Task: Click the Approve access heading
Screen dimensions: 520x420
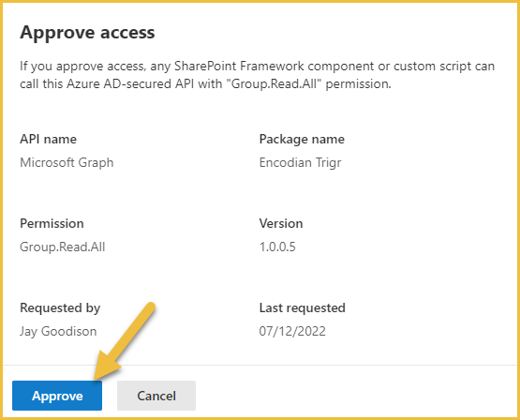Action: [87, 33]
